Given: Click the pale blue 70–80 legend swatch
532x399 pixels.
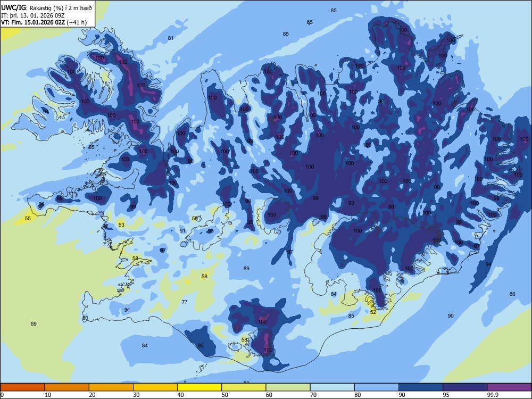Looking at the screenshot, I should [x=332, y=387].
